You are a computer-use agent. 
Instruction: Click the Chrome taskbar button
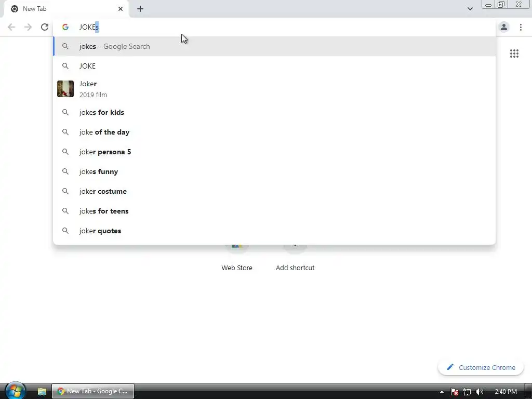click(x=93, y=391)
